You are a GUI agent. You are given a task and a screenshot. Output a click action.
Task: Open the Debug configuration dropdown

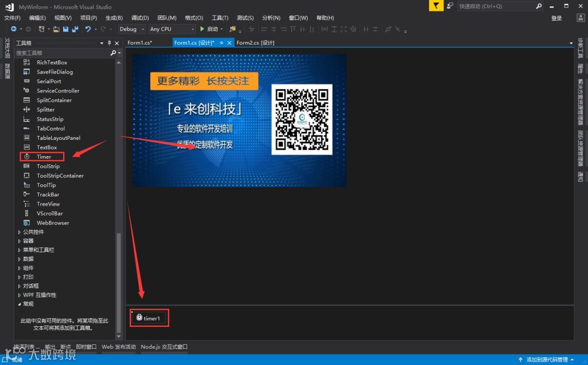[x=132, y=29]
